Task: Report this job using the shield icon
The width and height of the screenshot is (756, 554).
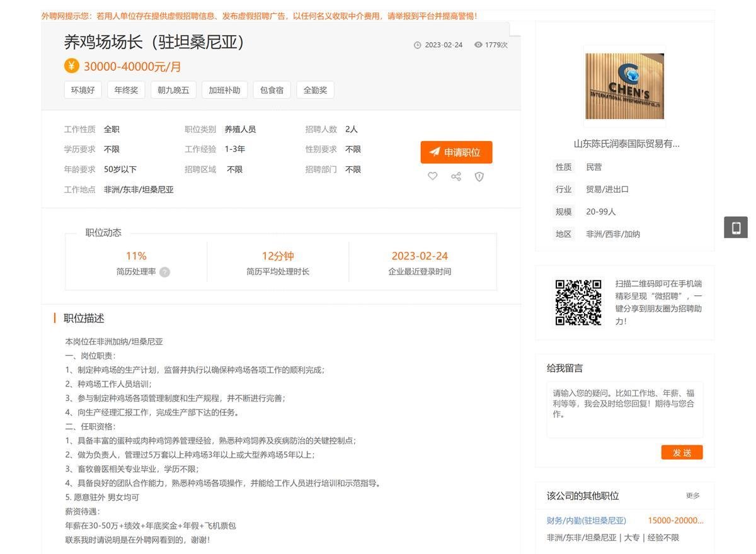Action: [479, 176]
